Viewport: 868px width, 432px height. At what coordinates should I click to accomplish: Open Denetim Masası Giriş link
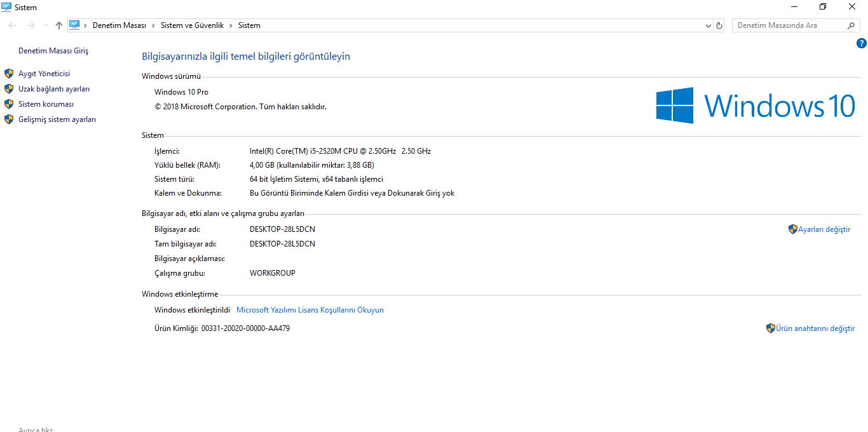(x=53, y=51)
